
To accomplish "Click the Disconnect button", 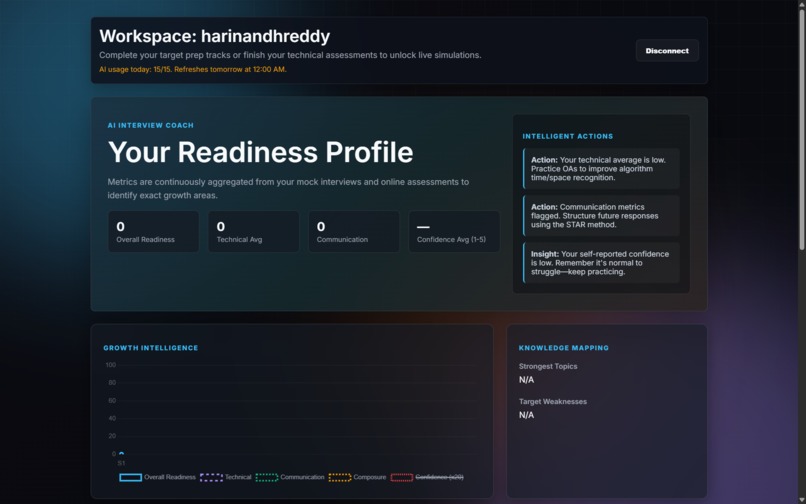I will [x=667, y=51].
